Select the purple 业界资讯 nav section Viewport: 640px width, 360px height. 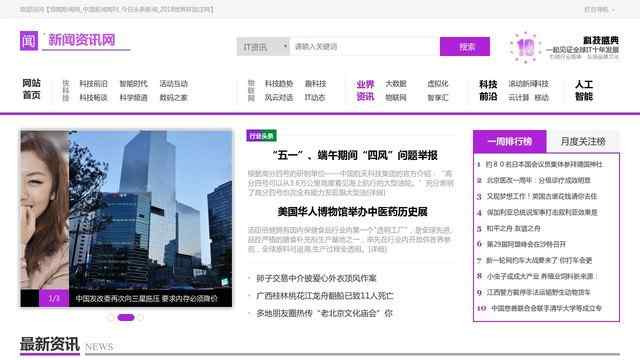point(365,90)
